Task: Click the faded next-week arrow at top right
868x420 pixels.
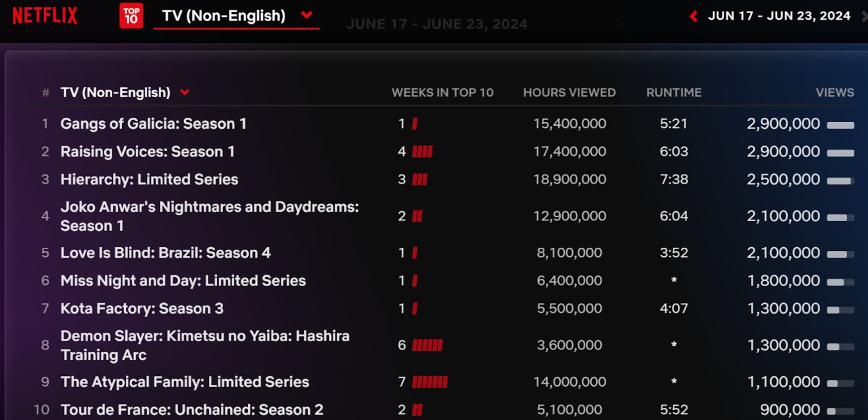Action: (x=864, y=16)
